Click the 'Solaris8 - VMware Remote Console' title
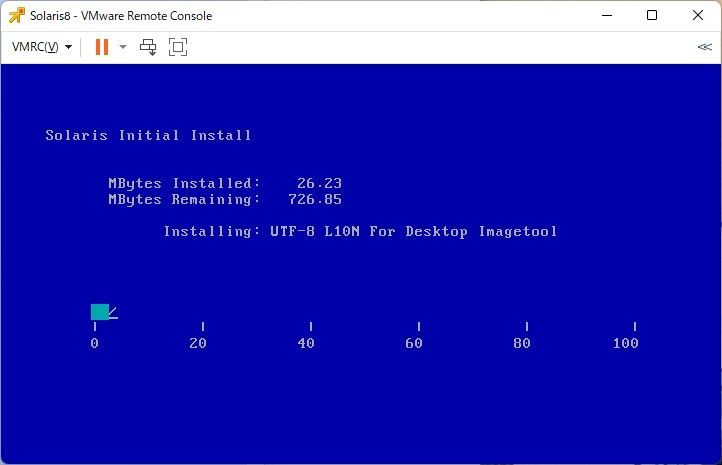 pyautogui.click(x=121, y=16)
